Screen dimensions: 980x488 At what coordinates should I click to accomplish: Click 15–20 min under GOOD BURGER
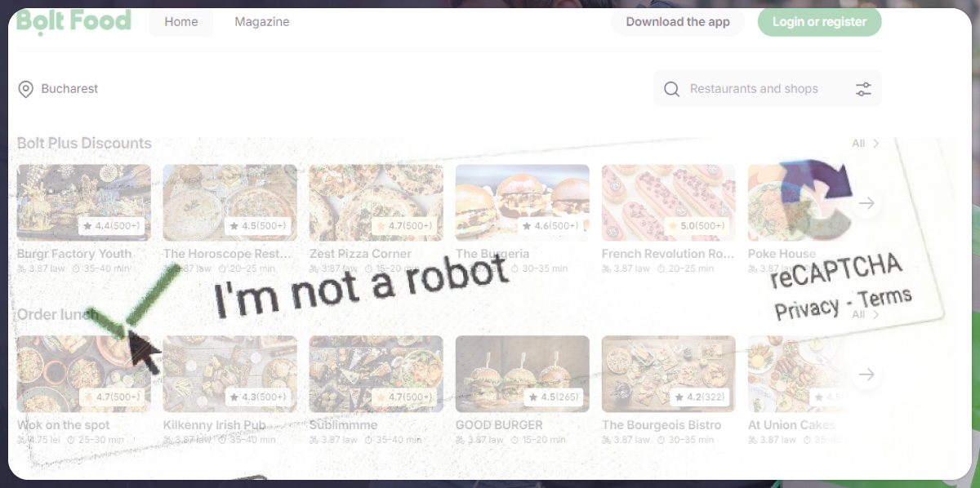point(540,440)
